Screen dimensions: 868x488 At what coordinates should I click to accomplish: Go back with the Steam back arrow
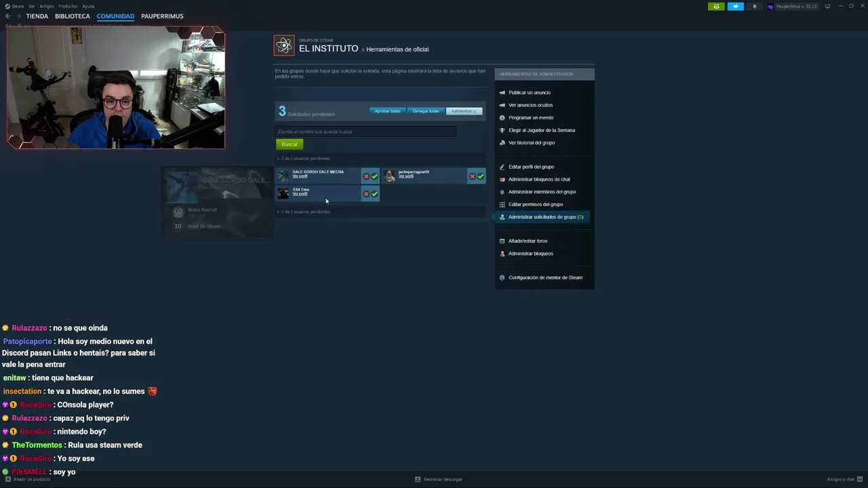[8, 16]
